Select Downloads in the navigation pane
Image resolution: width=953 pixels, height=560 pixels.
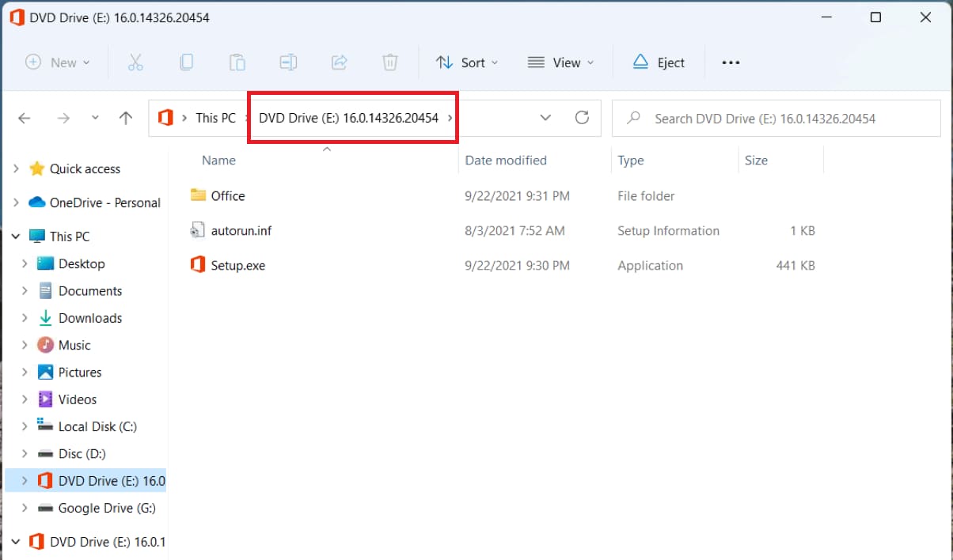(89, 318)
